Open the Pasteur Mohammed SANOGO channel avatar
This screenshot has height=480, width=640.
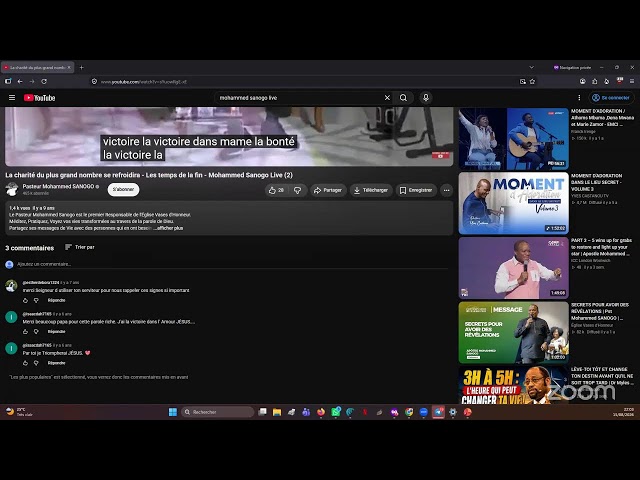click(x=12, y=189)
